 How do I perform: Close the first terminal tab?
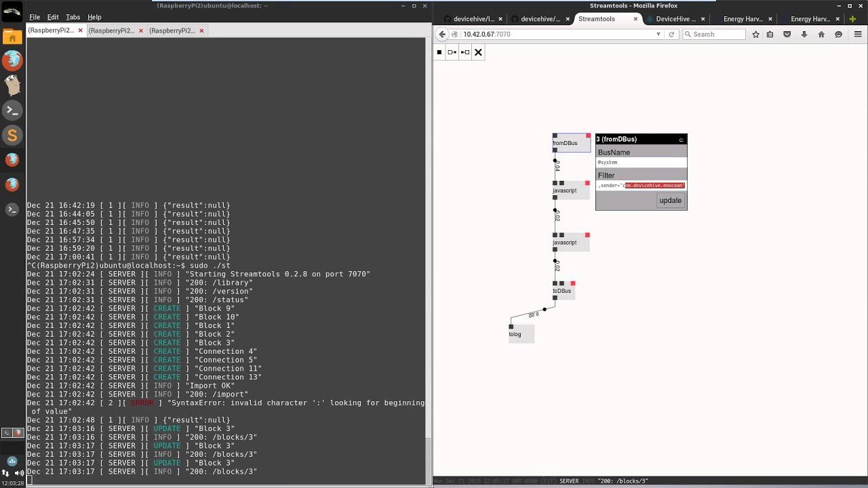pos(81,30)
